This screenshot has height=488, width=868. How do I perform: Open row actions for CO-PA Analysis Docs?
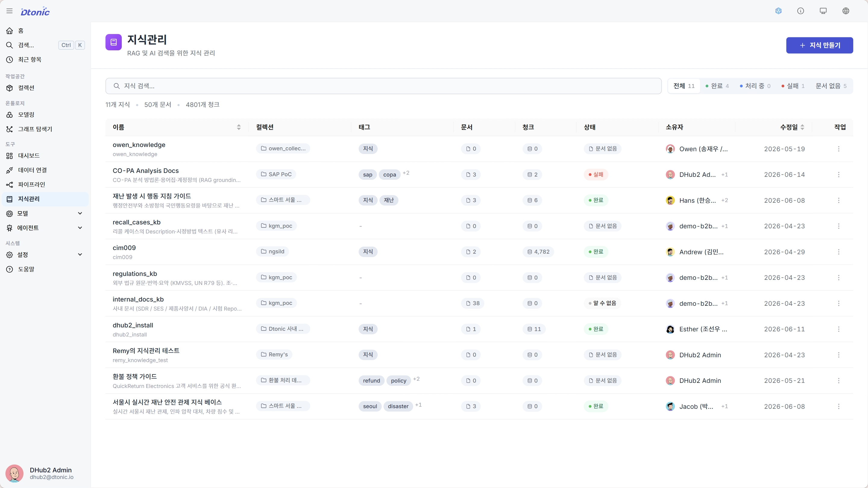(x=839, y=174)
